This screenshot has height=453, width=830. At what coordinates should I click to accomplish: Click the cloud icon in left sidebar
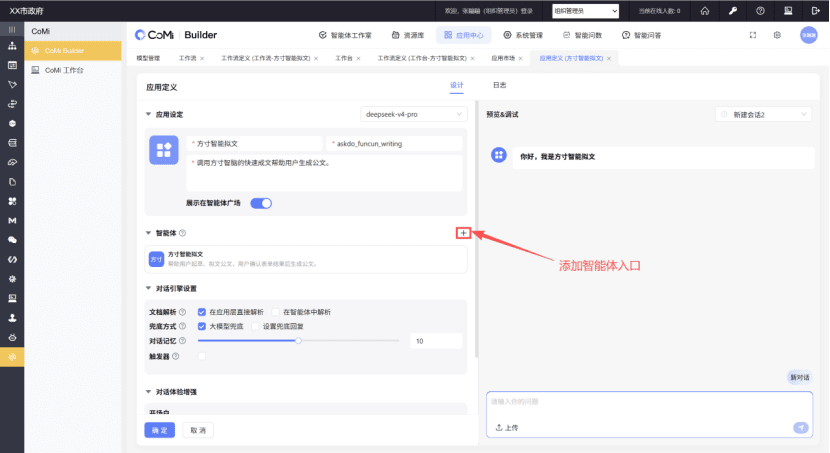(12, 162)
